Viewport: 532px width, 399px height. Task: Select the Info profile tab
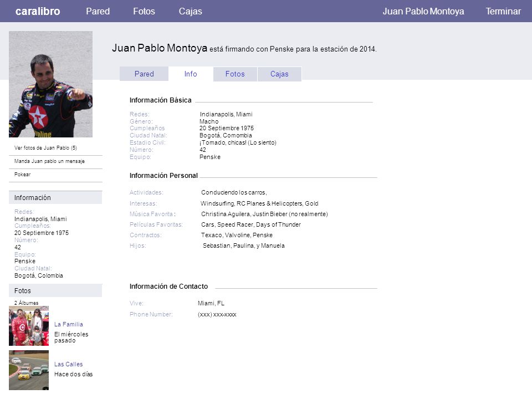(x=191, y=74)
